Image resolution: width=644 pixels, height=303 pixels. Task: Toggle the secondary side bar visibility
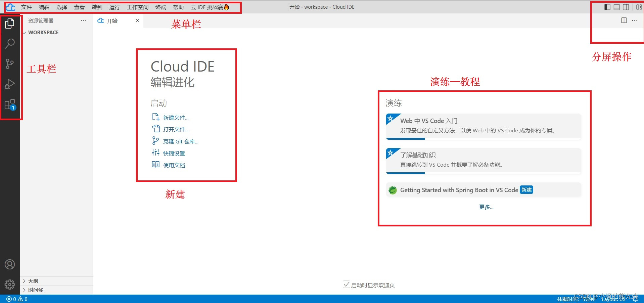626,7
